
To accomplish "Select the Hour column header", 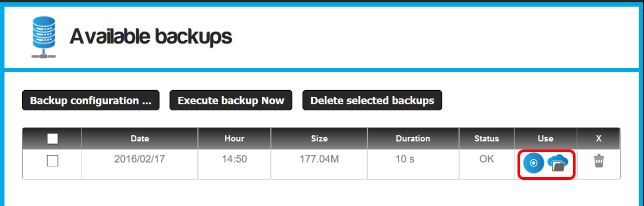I will [235, 139].
